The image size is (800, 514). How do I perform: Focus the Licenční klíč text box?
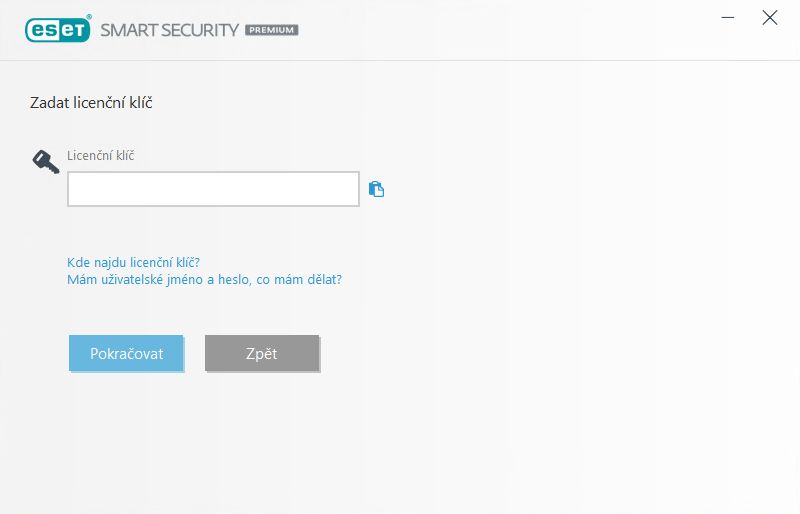[213, 189]
